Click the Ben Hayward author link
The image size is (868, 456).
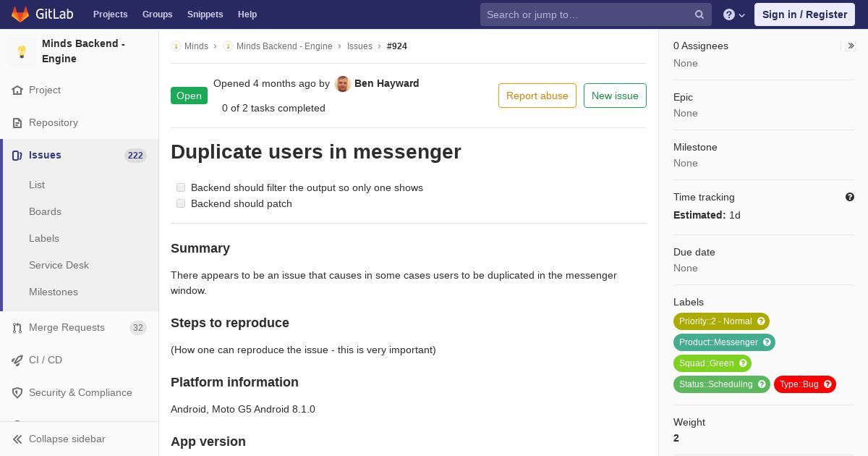pyautogui.click(x=387, y=84)
